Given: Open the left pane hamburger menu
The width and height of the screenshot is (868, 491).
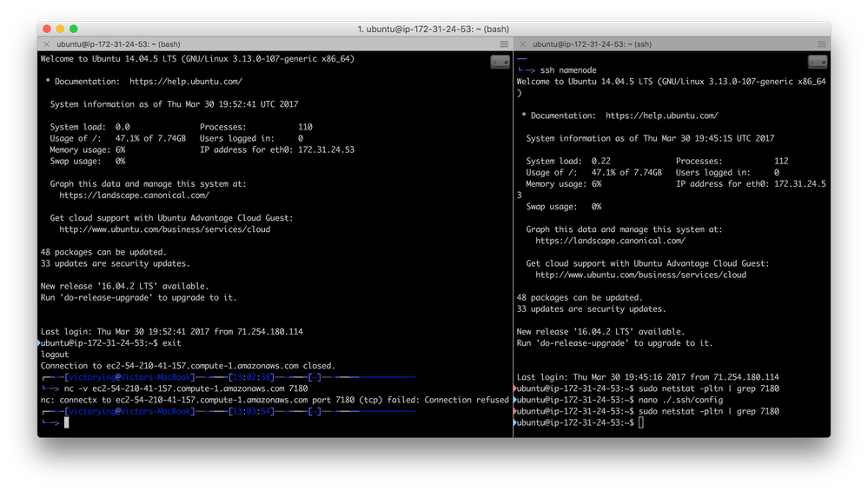Looking at the screenshot, I should (504, 44).
